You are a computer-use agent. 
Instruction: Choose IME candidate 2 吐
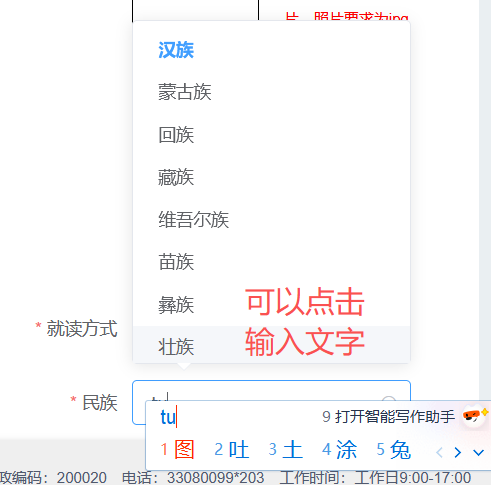point(232,449)
